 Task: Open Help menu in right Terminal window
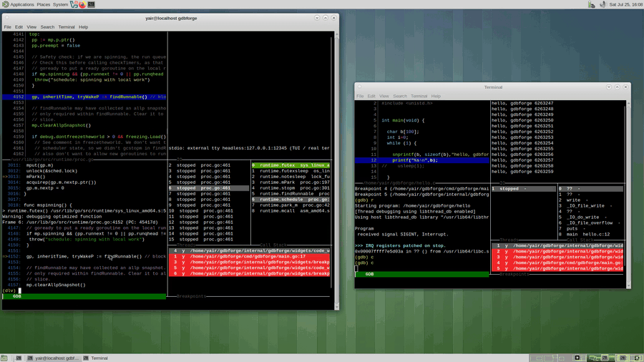[x=436, y=96]
